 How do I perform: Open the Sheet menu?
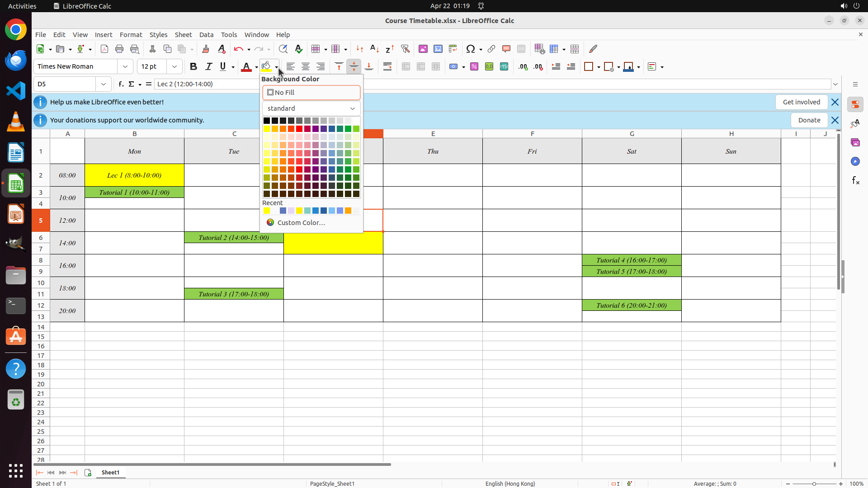[x=183, y=35]
